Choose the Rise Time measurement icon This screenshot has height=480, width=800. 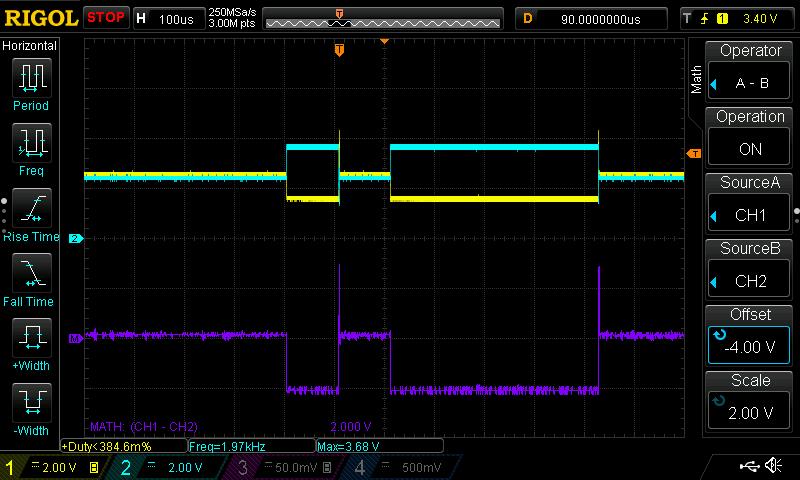tap(31, 210)
